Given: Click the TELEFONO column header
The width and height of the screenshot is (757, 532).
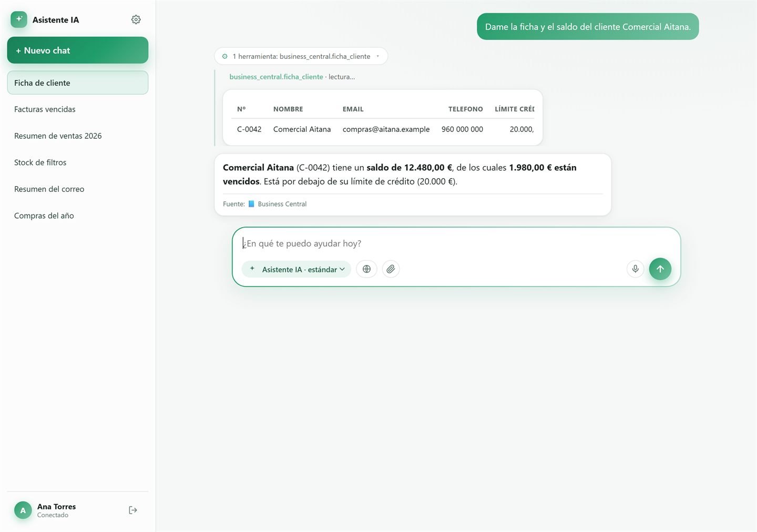Looking at the screenshot, I should click(465, 109).
